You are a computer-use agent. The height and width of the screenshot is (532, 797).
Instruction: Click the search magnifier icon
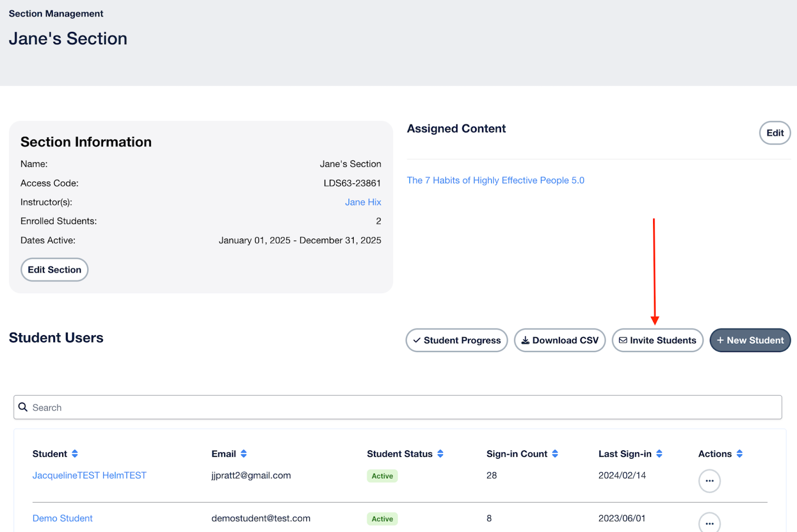[23, 407]
